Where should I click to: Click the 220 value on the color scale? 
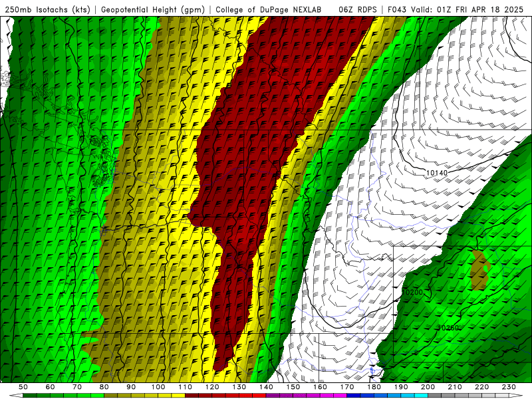tap(482, 387)
